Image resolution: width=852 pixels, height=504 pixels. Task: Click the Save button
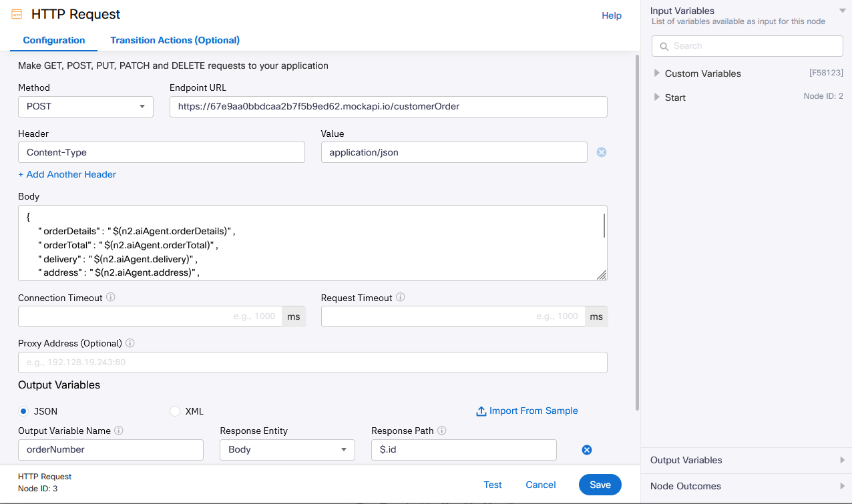pos(600,485)
